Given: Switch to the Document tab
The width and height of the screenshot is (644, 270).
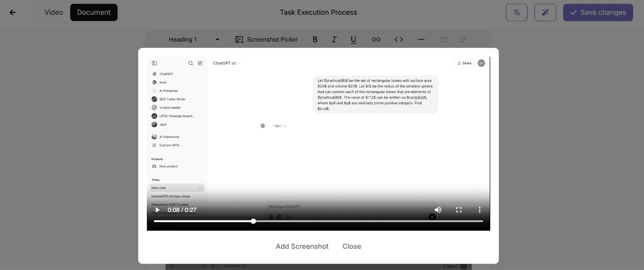Looking at the screenshot, I should [x=94, y=12].
